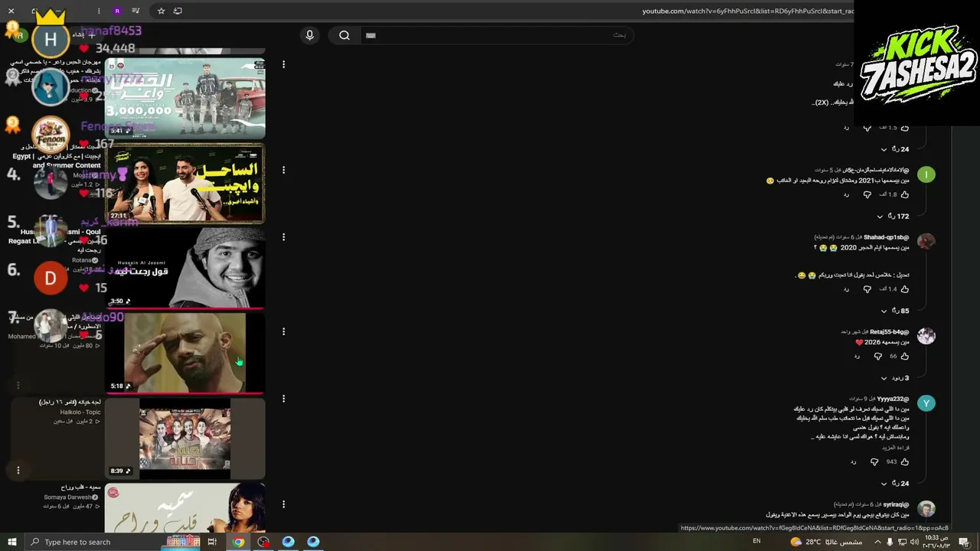Click inside the YouTube search input field
Image resolution: width=980 pixels, height=551 pixels.
click(496, 35)
